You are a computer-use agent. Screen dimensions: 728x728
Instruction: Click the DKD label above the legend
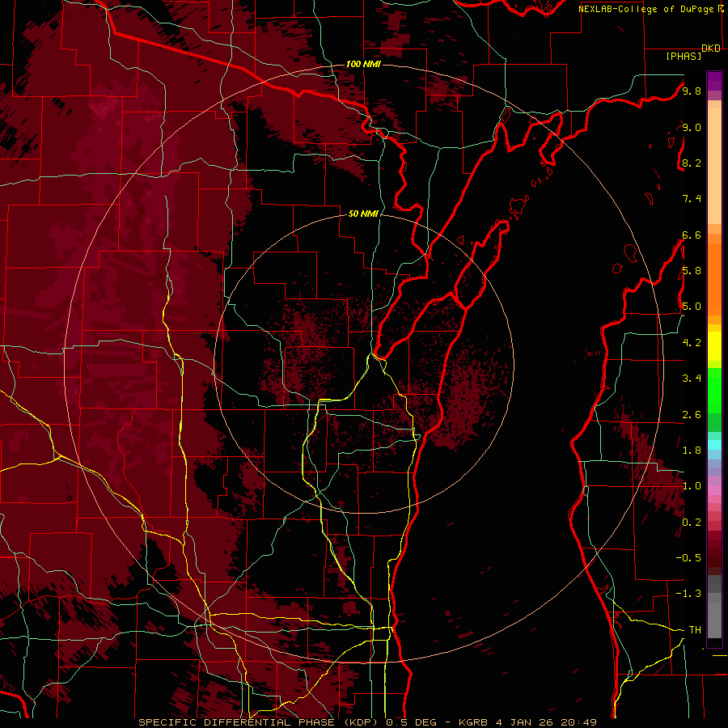click(x=711, y=49)
